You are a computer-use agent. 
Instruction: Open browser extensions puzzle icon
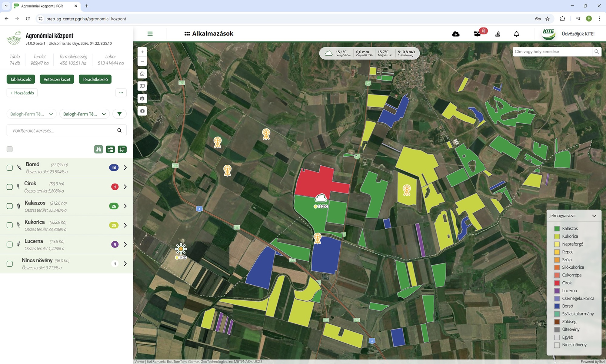pos(562,19)
